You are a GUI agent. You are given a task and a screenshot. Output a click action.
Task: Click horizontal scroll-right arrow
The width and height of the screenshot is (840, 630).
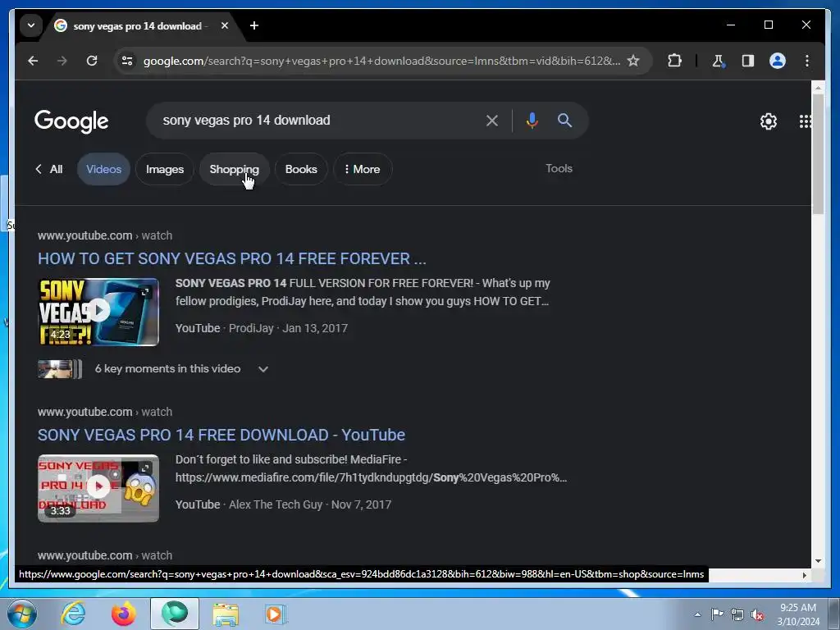tap(804, 575)
